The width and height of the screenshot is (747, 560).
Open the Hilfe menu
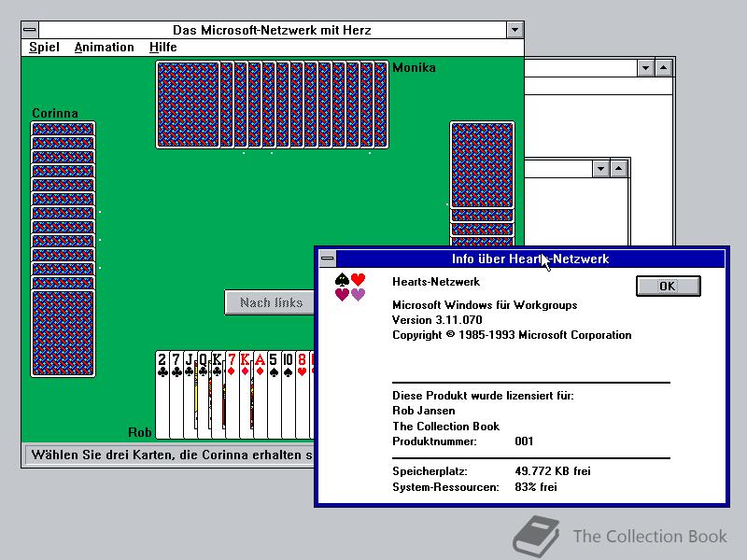[x=162, y=48]
